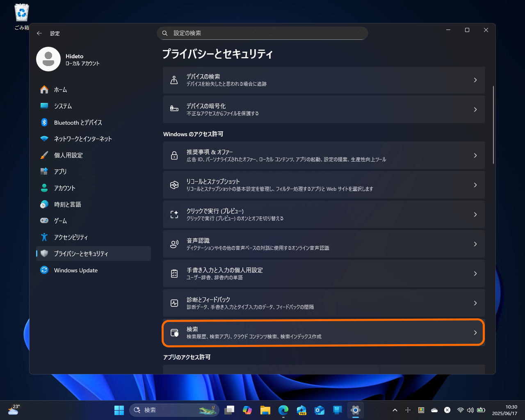This screenshot has height=420, width=525.
Task: Open Wi-Fi settings via the tray icon
Action: click(x=460, y=410)
